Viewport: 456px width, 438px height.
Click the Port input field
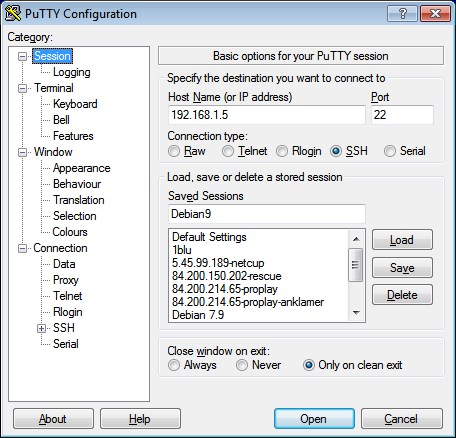pos(402,115)
